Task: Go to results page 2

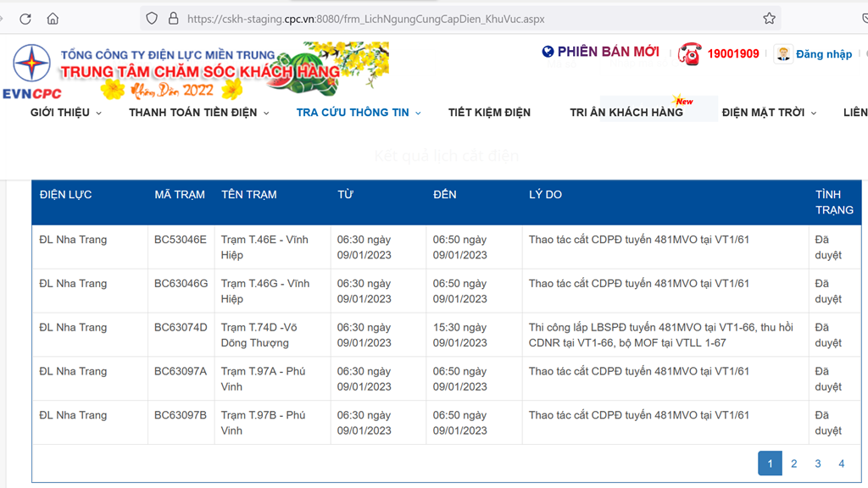Action: (793, 463)
